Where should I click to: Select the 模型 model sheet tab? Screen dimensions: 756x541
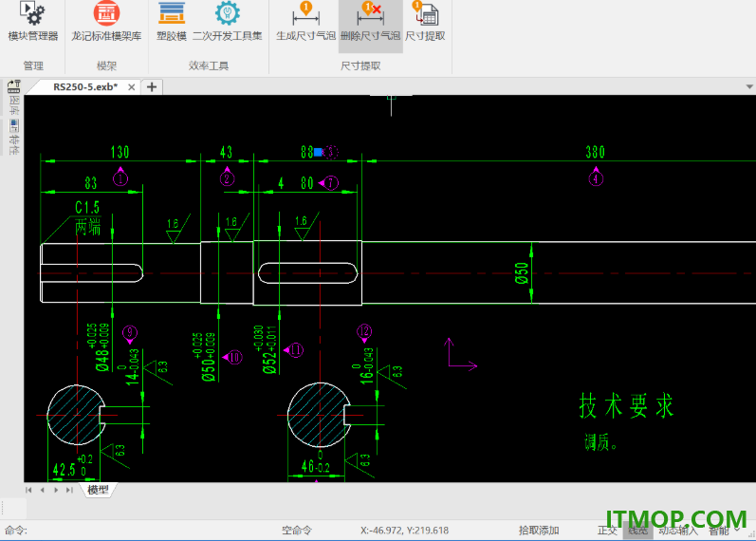(x=98, y=490)
